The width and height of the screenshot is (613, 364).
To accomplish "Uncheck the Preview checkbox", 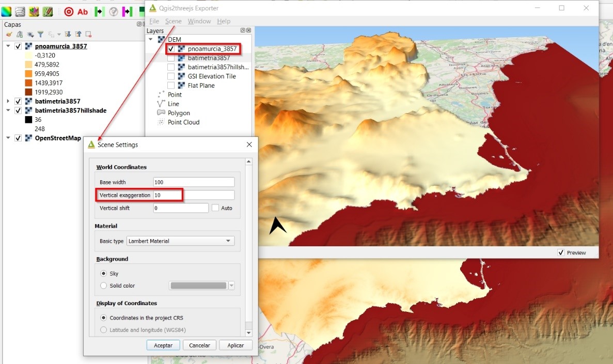I will click(x=561, y=252).
